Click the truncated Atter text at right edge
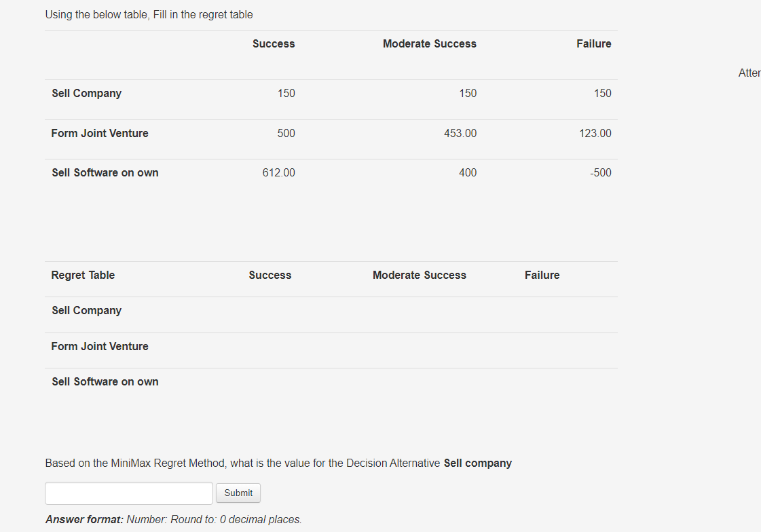 click(749, 73)
